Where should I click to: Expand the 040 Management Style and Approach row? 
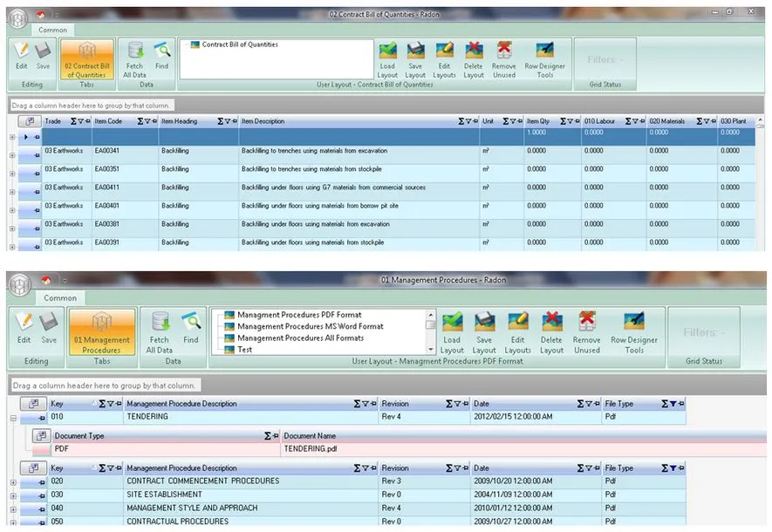point(13,509)
